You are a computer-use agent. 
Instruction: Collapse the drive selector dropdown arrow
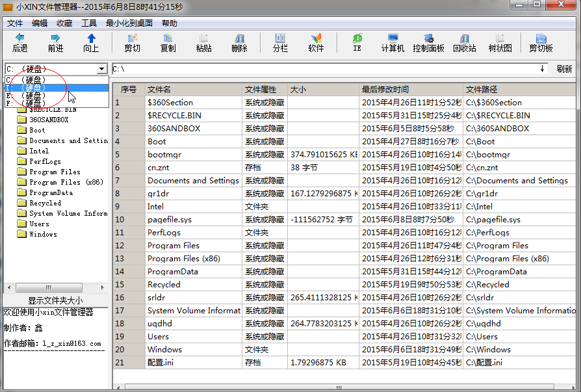(x=101, y=69)
